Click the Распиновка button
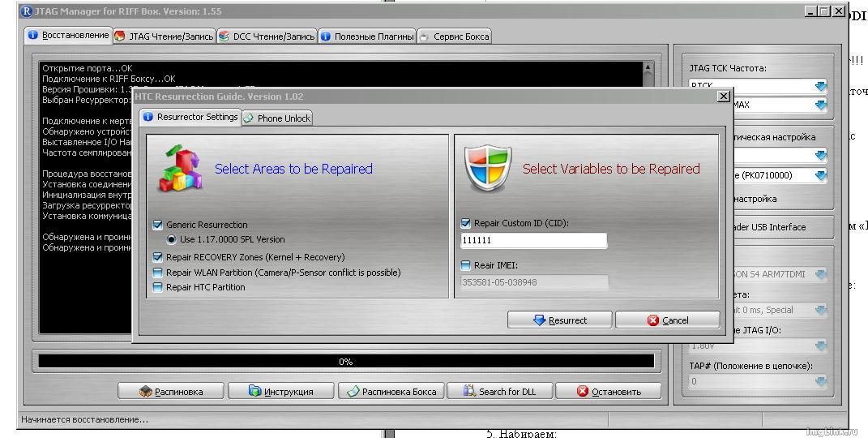Image resolution: width=868 pixels, height=438 pixels. coord(170,392)
